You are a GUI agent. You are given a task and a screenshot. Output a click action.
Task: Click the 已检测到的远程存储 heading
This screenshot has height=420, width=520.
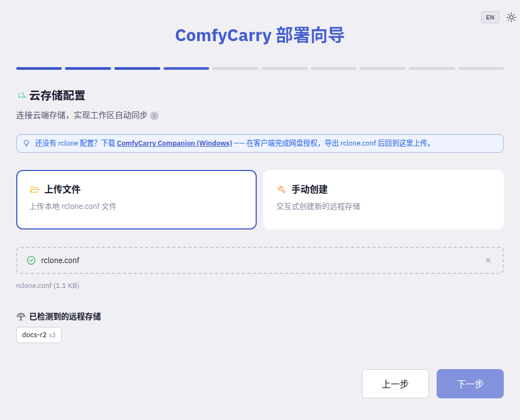point(65,317)
